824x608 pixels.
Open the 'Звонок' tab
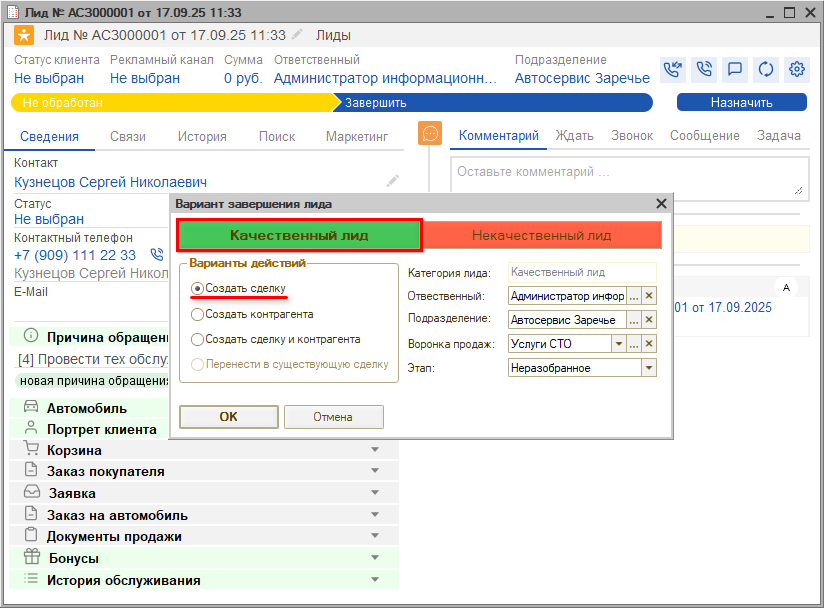coord(632,136)
